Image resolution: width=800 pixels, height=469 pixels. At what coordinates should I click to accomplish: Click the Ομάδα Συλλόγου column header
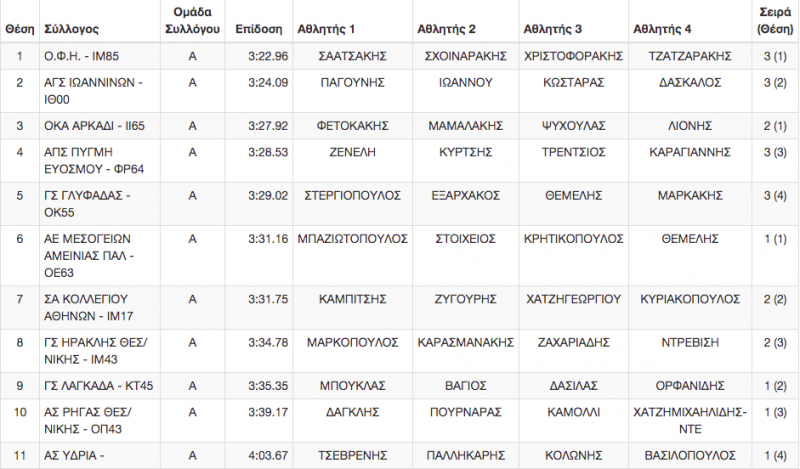(x=192, y=20)
